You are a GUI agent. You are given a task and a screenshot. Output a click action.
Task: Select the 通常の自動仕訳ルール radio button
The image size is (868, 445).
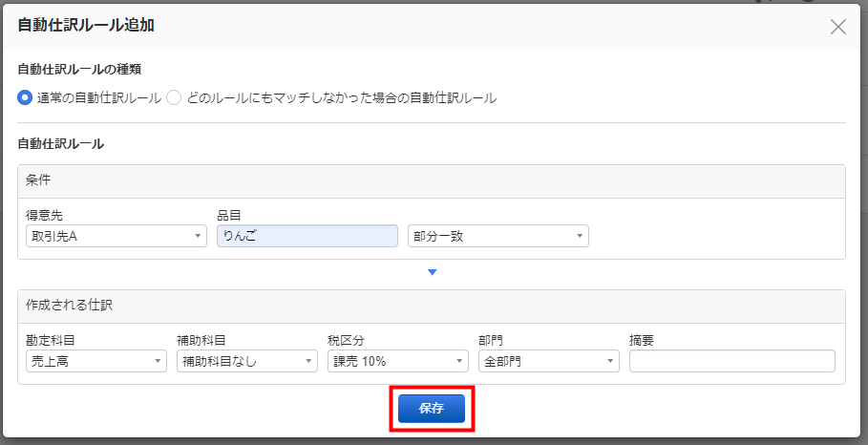25,98
